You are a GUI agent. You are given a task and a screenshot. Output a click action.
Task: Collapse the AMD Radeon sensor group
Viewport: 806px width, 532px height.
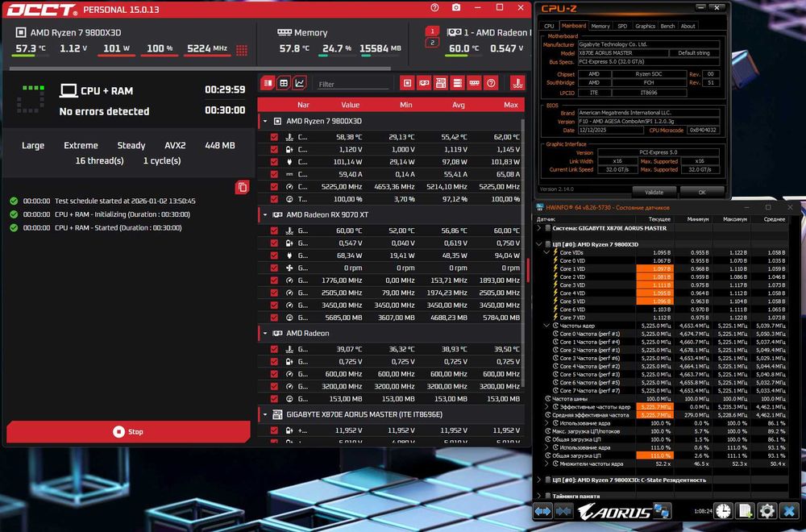coord(265,333)
